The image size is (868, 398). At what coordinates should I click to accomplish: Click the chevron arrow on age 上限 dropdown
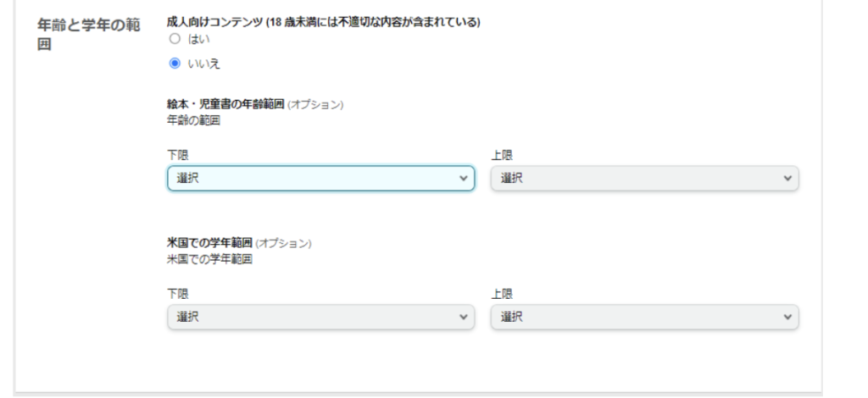pos(787,179)
